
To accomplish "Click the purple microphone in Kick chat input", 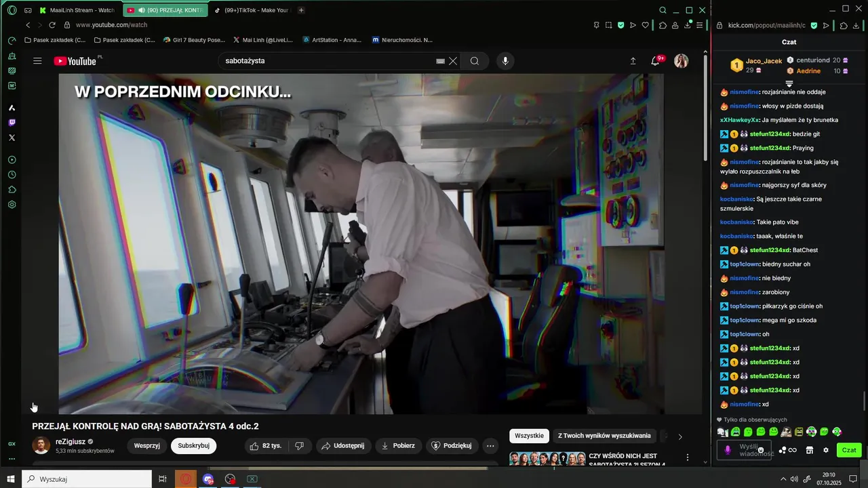I will click(x=728, y=450).
